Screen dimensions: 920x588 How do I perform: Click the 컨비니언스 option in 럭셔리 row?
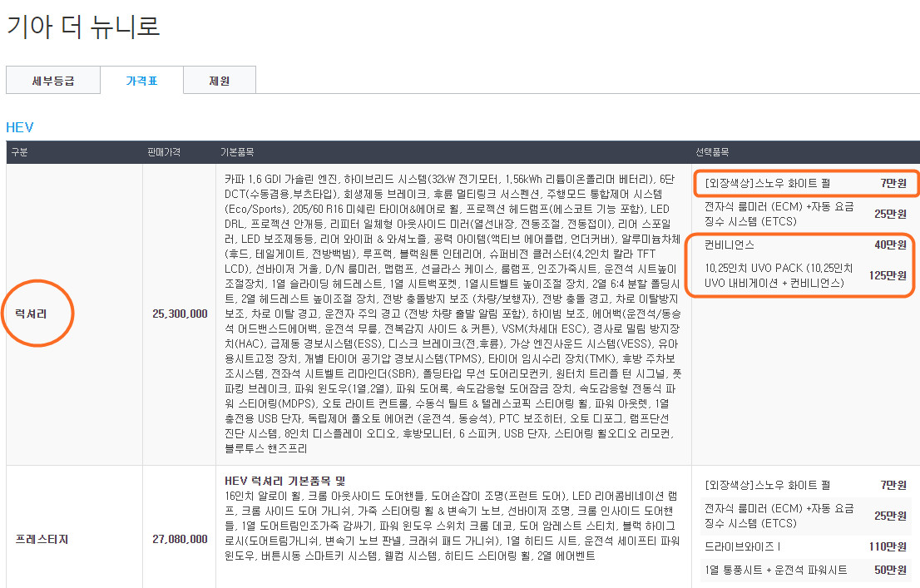(x=730, y=245)
